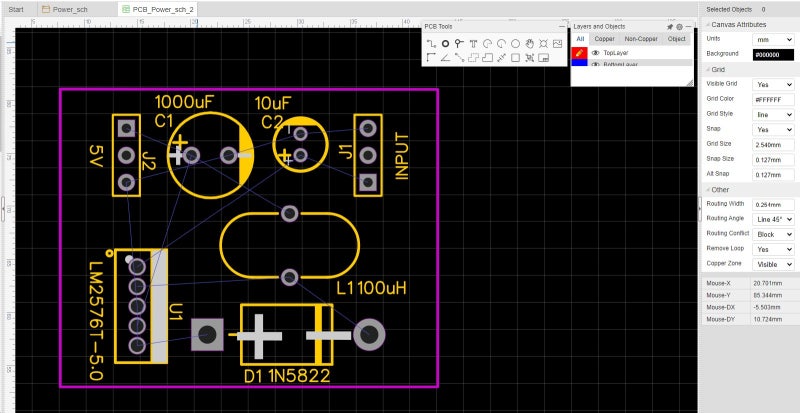Select the second Arc tool in PCB Tools
The height and width of the screenshot is (413, 800).
coord(501,44)
